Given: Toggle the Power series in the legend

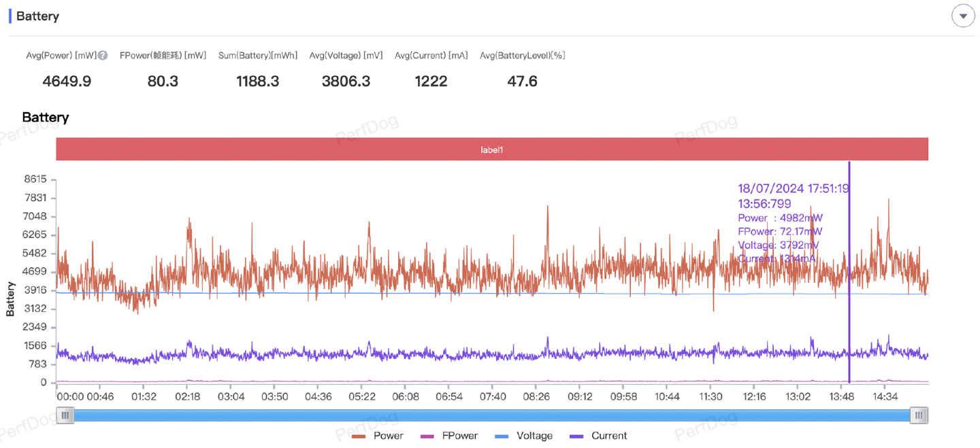Looking at the screenshot, I should coord(388,436).
